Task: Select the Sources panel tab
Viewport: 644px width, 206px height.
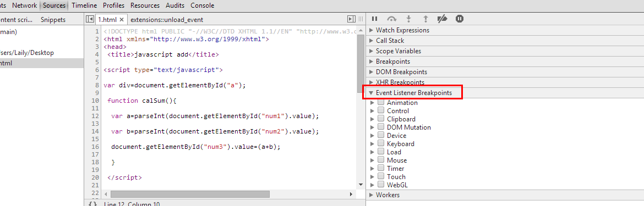Action: pyautogui.click(x=54, y=5)
